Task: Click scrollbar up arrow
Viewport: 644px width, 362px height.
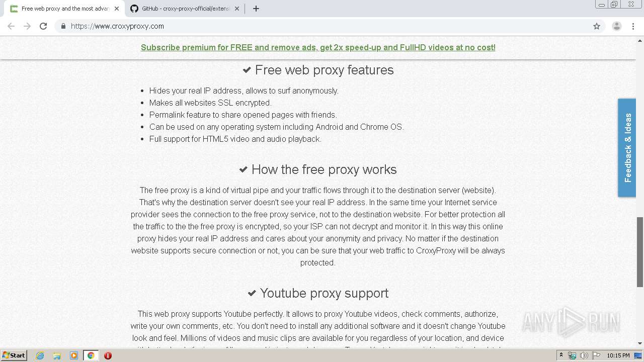Action: [640, 40]
